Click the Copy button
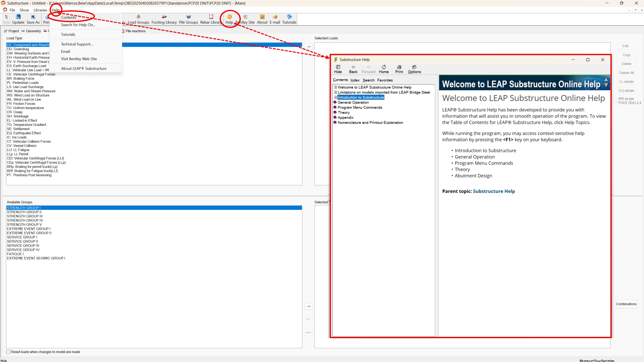The width and height of the screenshot is (644, 362). pyautogui.click(x=626, y=55)
